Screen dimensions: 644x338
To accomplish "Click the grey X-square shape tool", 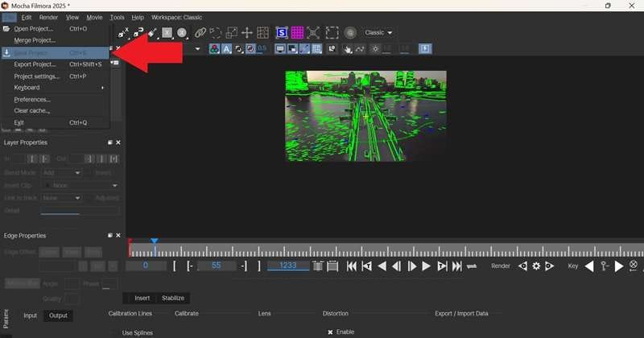I will point(167,32).
